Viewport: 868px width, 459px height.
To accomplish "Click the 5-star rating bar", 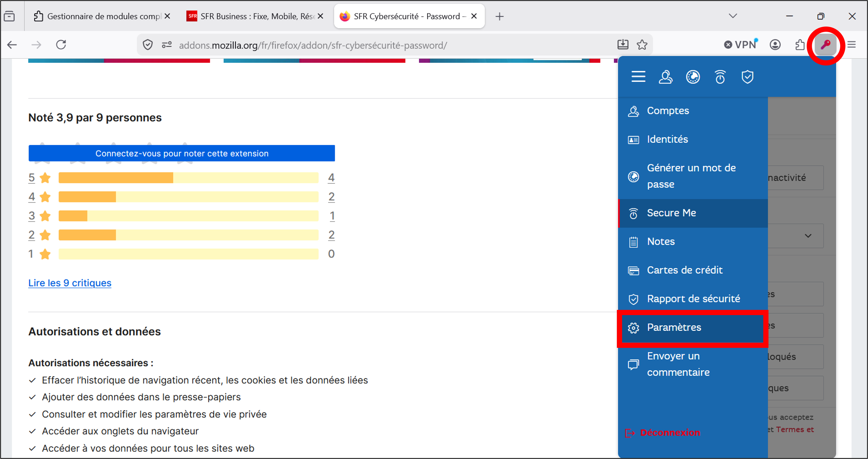I will [x=188, y=178].
